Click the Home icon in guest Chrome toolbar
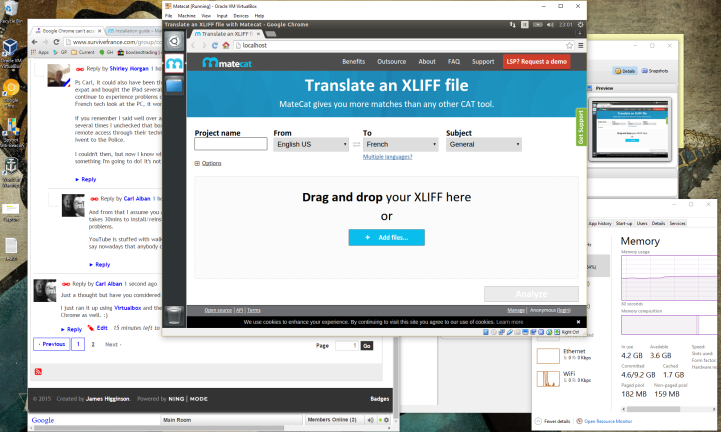Viewport: 721px width, 432px height. [x=226, y=45]
